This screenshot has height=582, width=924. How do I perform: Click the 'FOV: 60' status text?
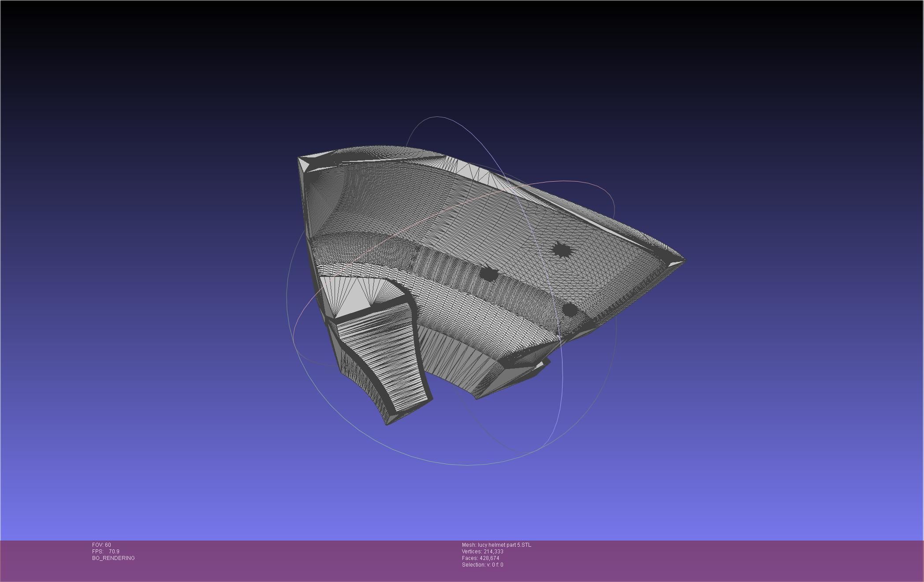click(101, 545)
